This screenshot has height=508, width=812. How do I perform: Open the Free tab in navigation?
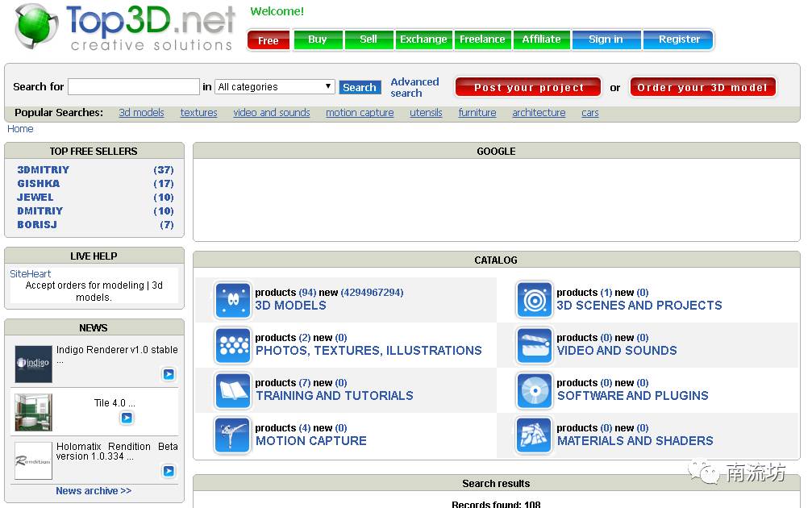[269, 40]
